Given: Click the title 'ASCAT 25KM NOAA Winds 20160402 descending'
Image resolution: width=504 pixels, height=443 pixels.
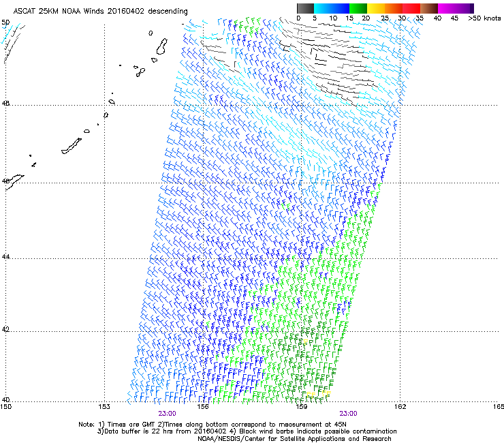Looking at the screenshot, I should 100,12.
